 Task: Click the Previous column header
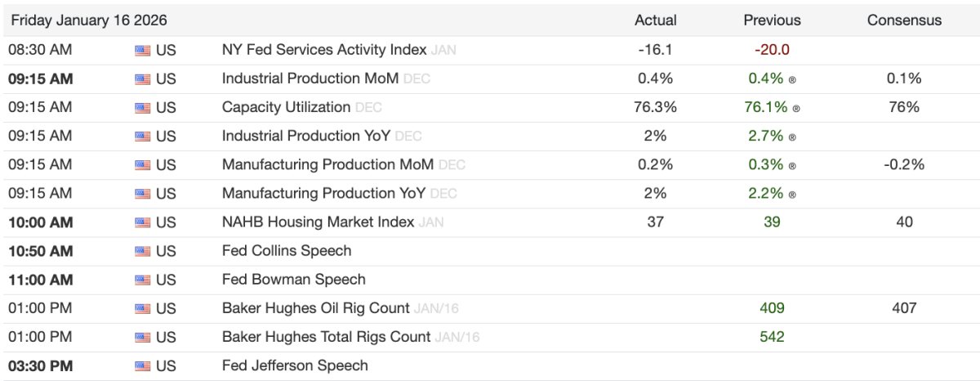pos(772,20)
